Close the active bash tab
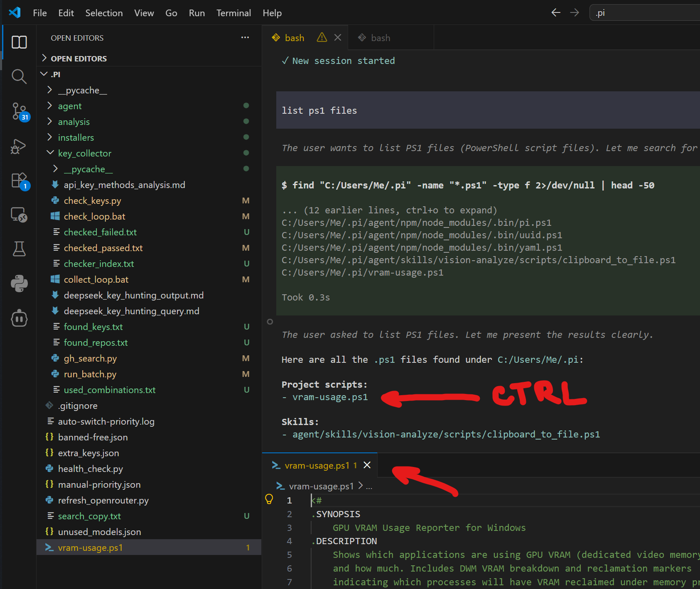Image resolution: width=700 pixels, height=589 pixels. pyautogui.click(x=338, y=37)
